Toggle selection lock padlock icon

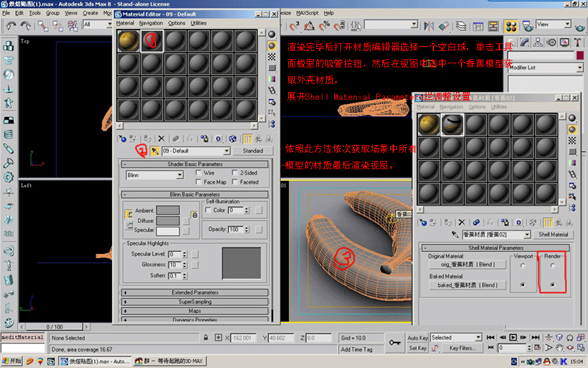click(x=206, y=338)
